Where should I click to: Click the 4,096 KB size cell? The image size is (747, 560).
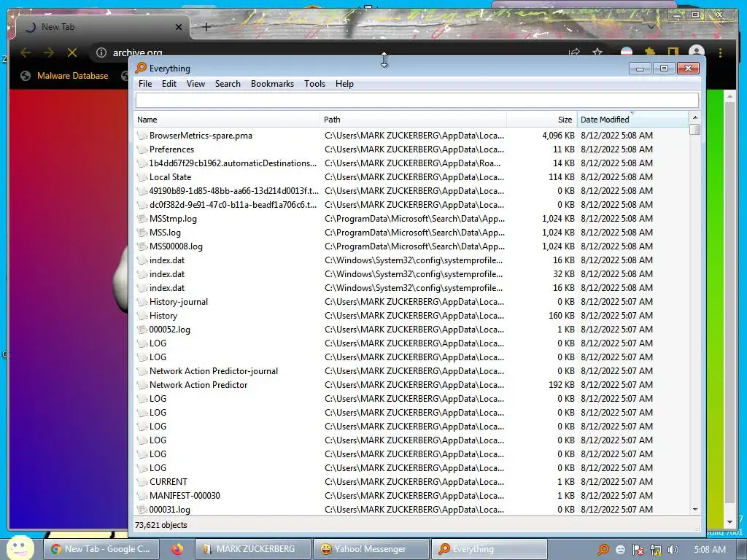click(558, 136)
